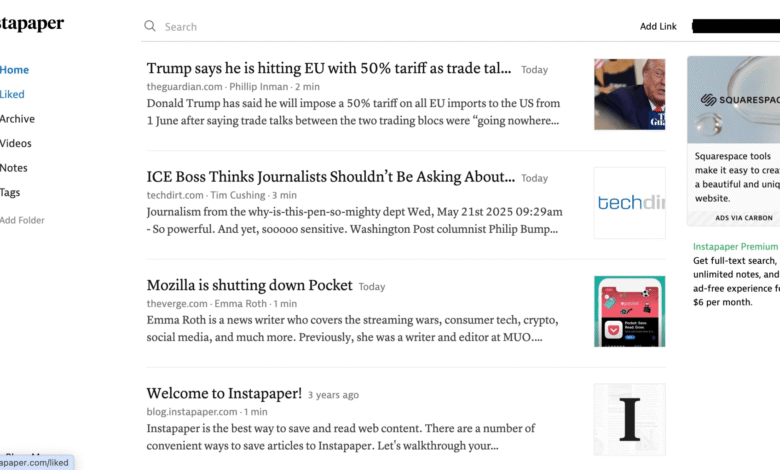This screenshot has height=470, width=780.
Task: Open the Tags section
Action: click(x=10, y=192)
